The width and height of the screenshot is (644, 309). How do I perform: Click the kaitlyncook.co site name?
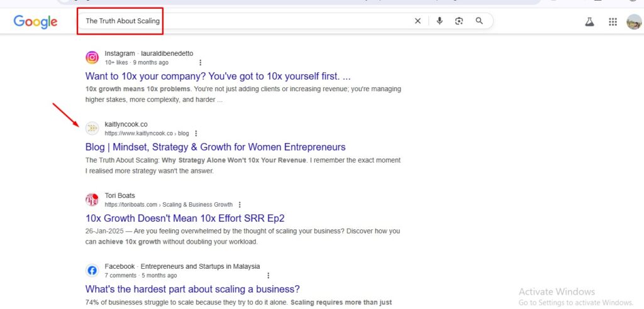point(126,124)
